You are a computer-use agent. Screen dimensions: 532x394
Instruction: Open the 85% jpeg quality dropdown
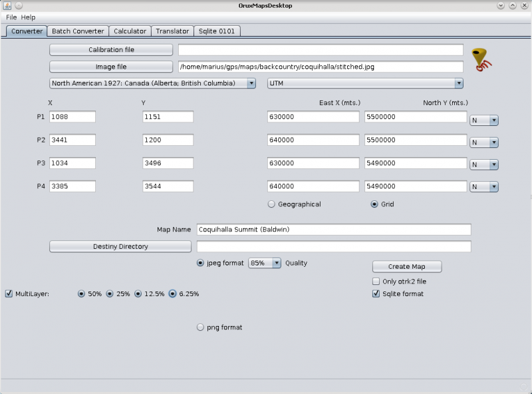pyautogui.click(x=265, y=263)
